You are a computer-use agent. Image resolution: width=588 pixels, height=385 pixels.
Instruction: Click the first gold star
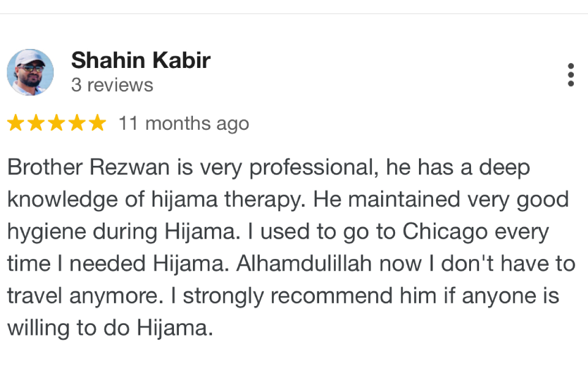[x=16, y=123]
